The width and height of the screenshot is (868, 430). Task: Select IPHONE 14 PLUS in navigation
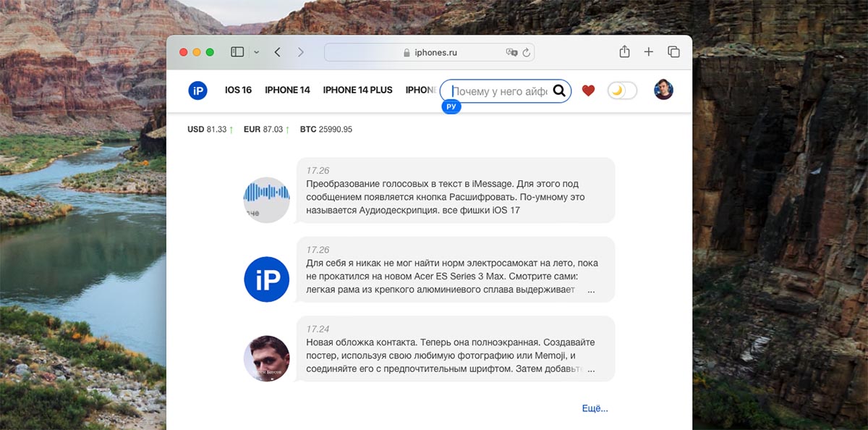pos(357,90)
